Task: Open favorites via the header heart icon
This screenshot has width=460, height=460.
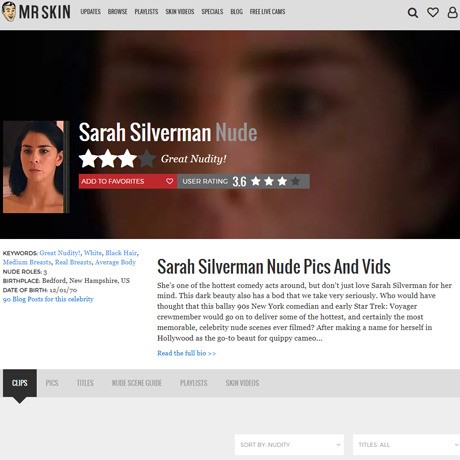Action: tap(433, 13)
